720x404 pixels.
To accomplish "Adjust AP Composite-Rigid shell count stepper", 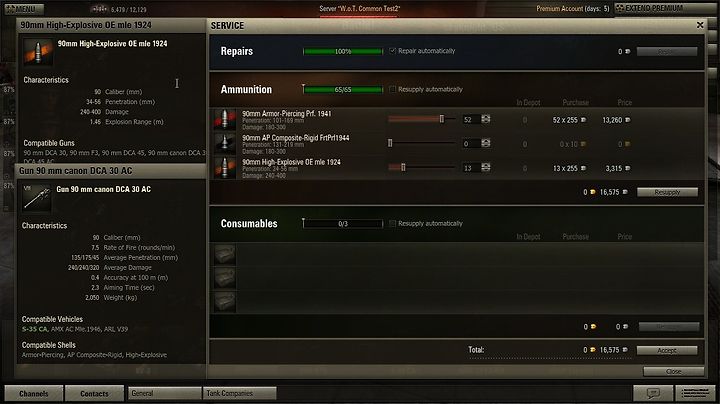I will point(485,144).
